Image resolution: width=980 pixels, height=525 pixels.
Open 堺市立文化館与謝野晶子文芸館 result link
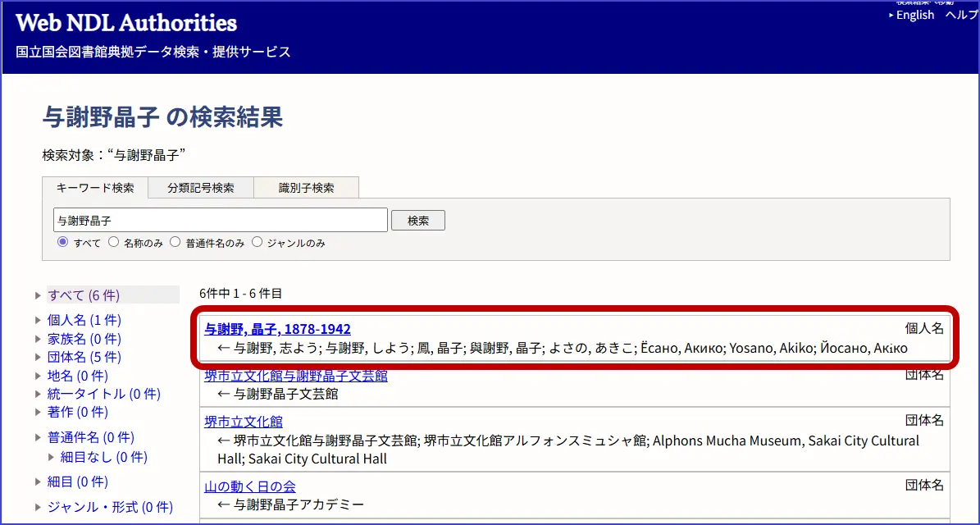point(295,376)
